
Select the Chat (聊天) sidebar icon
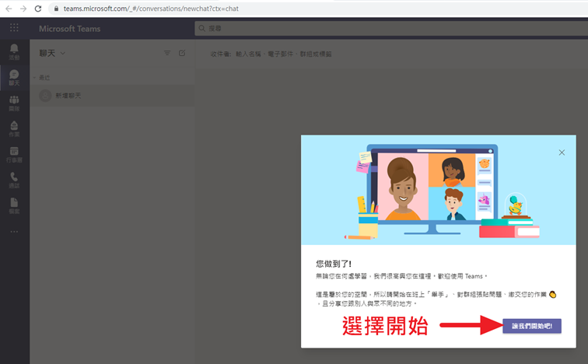[14, 78]
